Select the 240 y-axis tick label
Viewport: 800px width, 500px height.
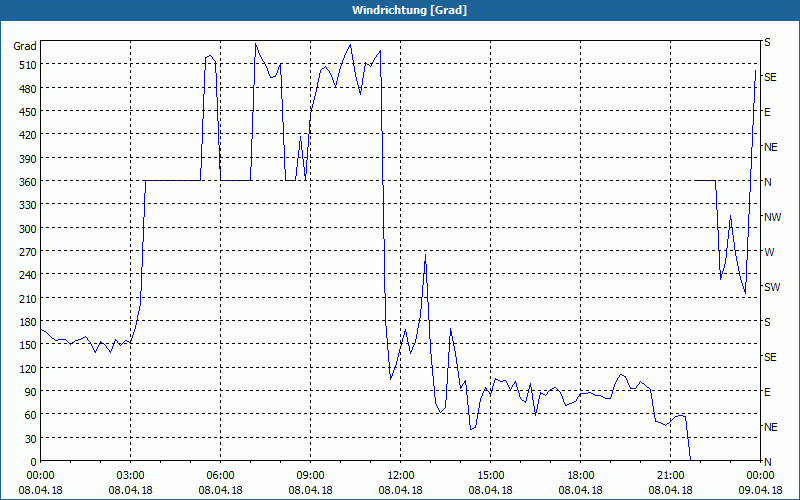tap(27, 276)
